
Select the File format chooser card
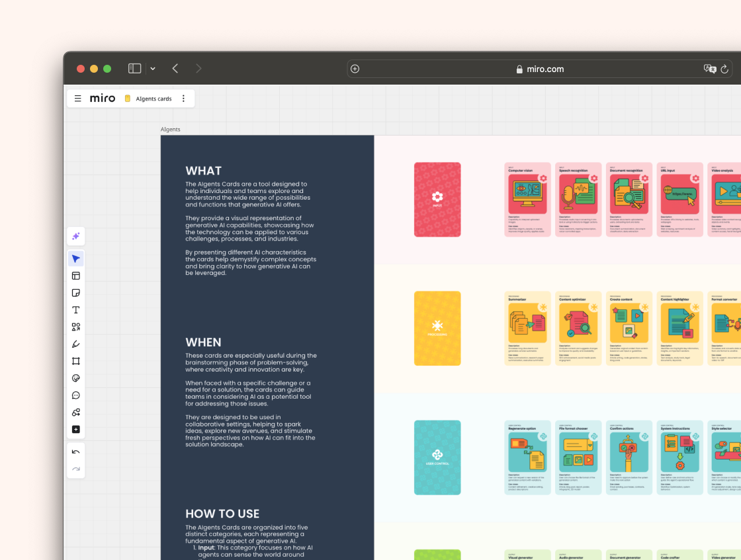578,458
